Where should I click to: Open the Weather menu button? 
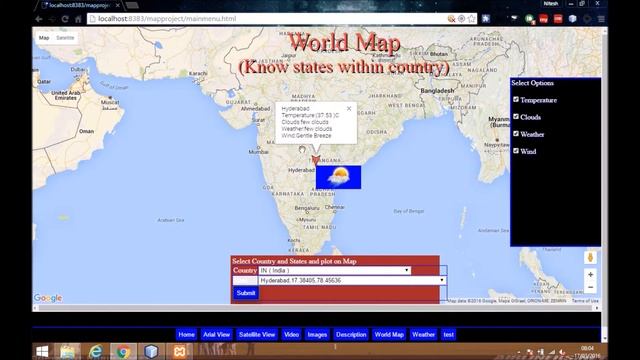coord(423,334)
